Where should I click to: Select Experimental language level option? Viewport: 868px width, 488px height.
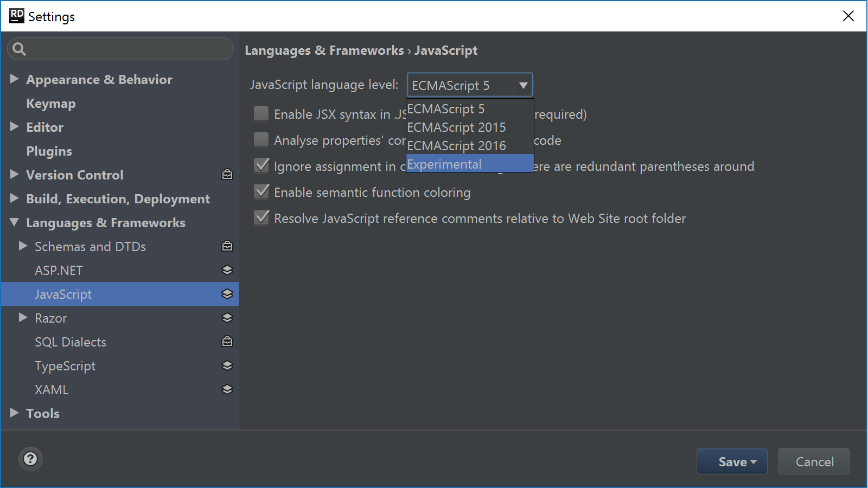click(470, 164)
